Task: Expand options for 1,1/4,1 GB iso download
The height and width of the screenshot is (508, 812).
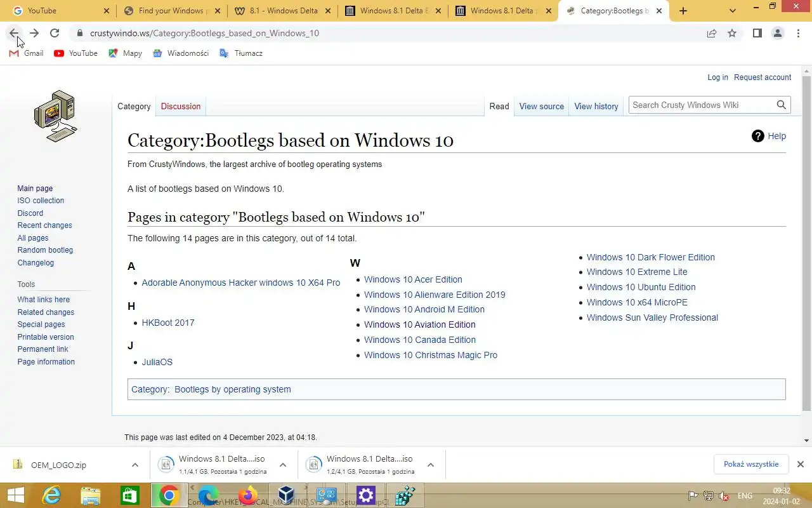Action: (283, 465)
